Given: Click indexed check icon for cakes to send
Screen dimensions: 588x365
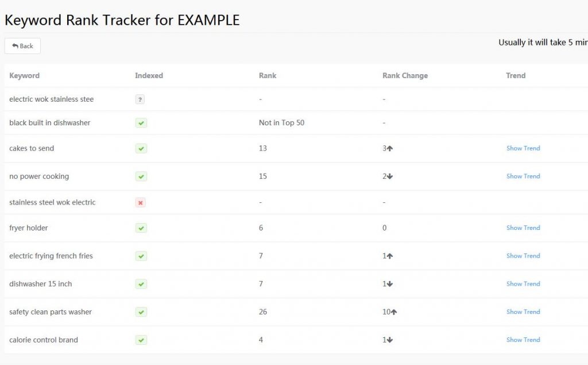Looking at the screenshot, I should coord(141,148).
